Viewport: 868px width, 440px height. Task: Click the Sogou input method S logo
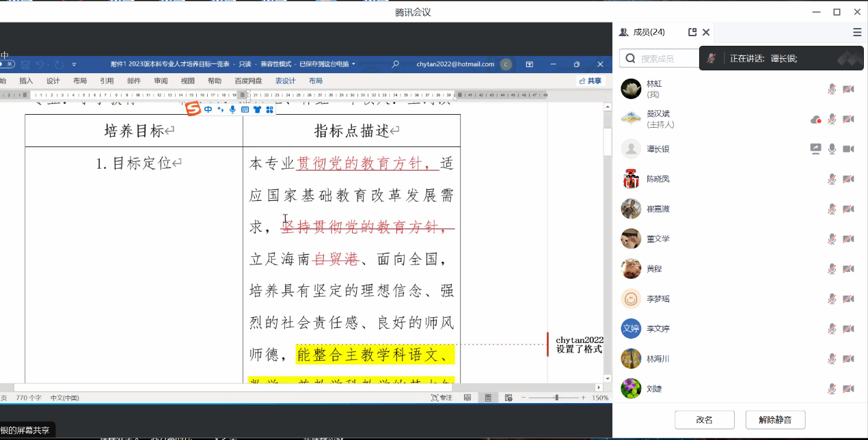(193, 109)
